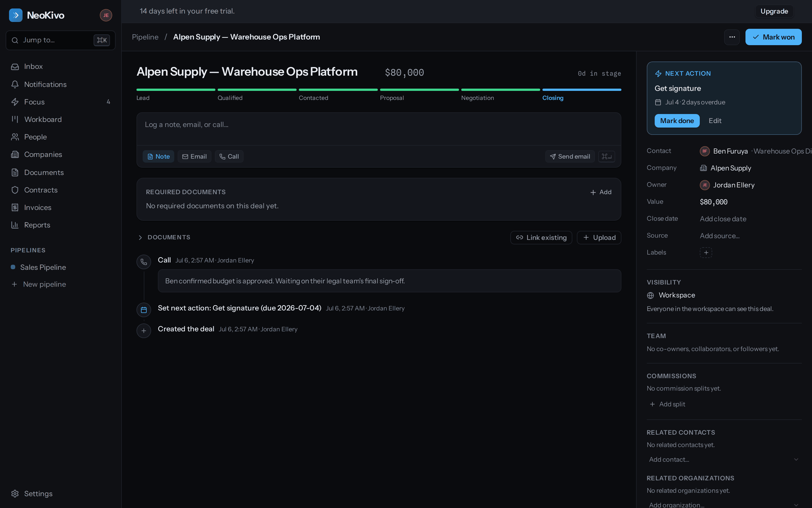Go back to Pipeline breadcrumb
Image resolution: width=812 pixels, height=508 pixels.
pos(145,37)
